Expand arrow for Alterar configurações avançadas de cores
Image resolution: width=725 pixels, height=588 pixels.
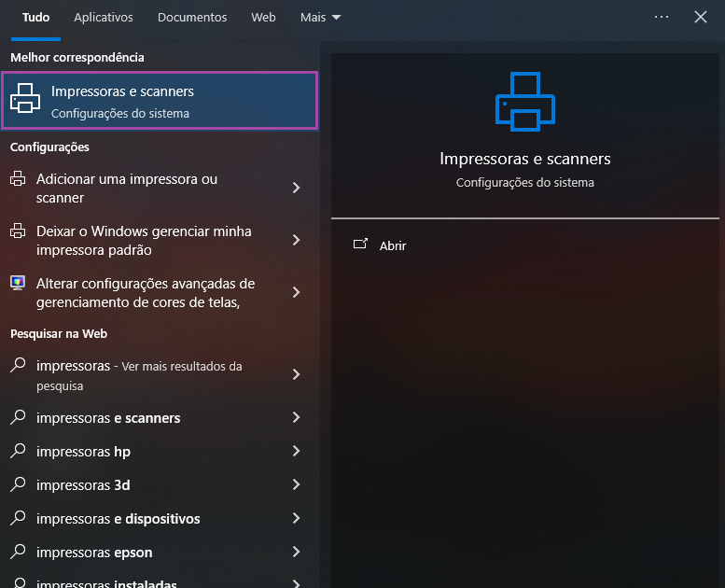pos(297,292)
